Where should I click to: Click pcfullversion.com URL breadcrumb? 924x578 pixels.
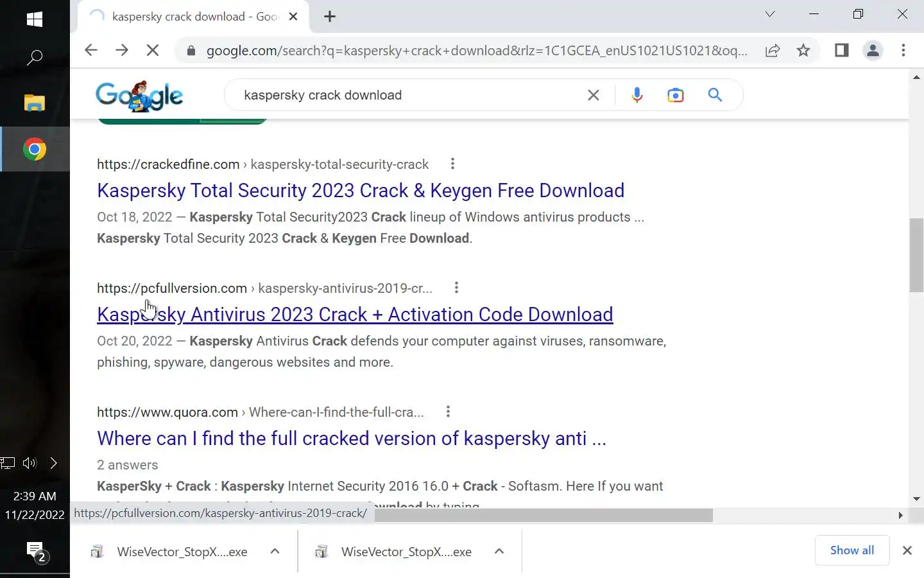coord(264,288)
